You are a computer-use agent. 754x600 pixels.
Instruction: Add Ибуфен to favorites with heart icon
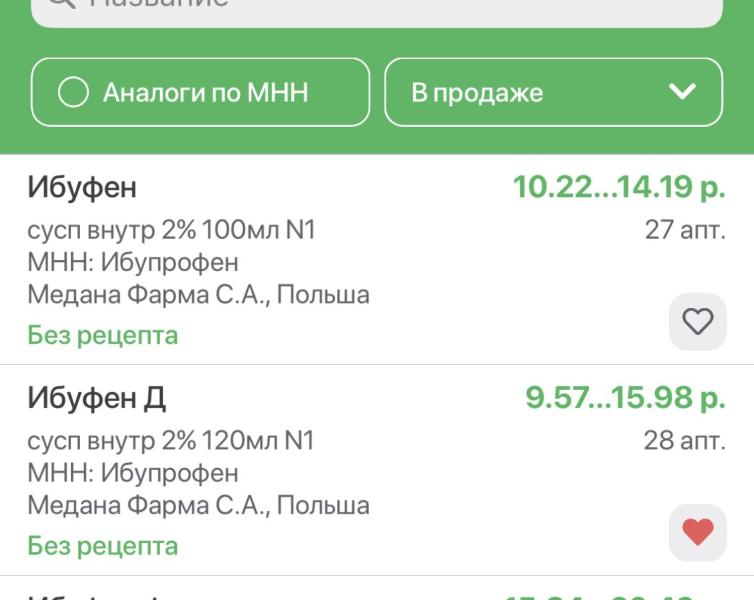click(x=697, y=321)
